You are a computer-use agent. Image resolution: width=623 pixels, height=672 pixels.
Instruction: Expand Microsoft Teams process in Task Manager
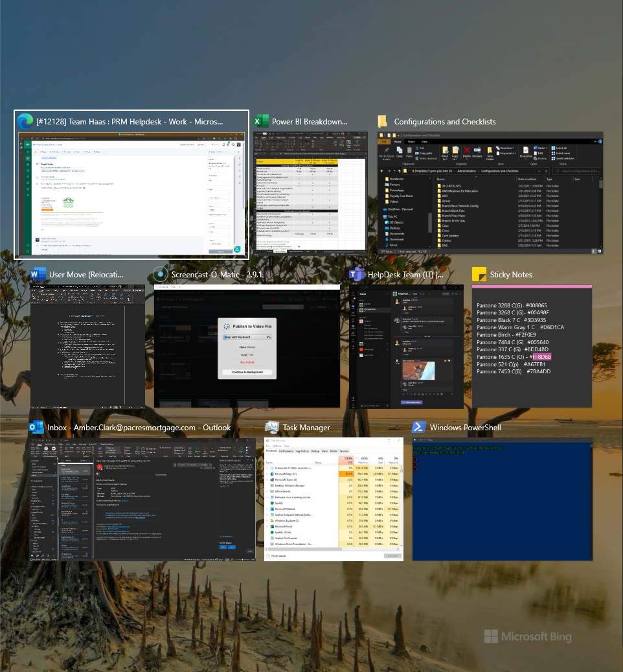pyautogui.click(x=267, y=480)
